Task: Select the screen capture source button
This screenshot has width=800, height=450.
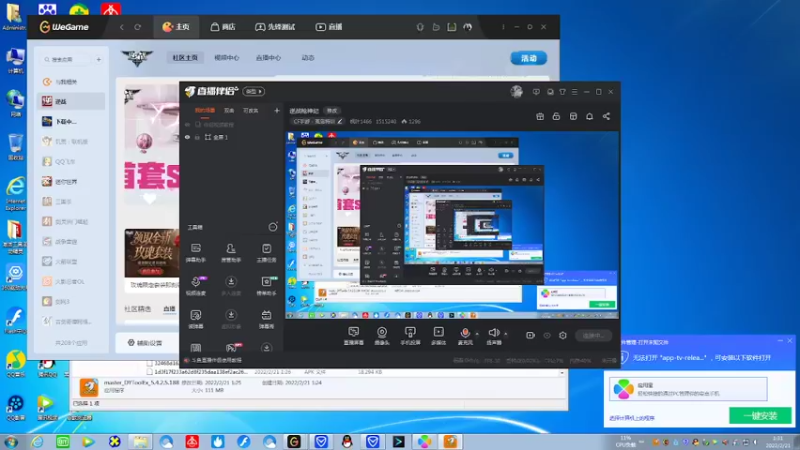Action: coord(354,336)
